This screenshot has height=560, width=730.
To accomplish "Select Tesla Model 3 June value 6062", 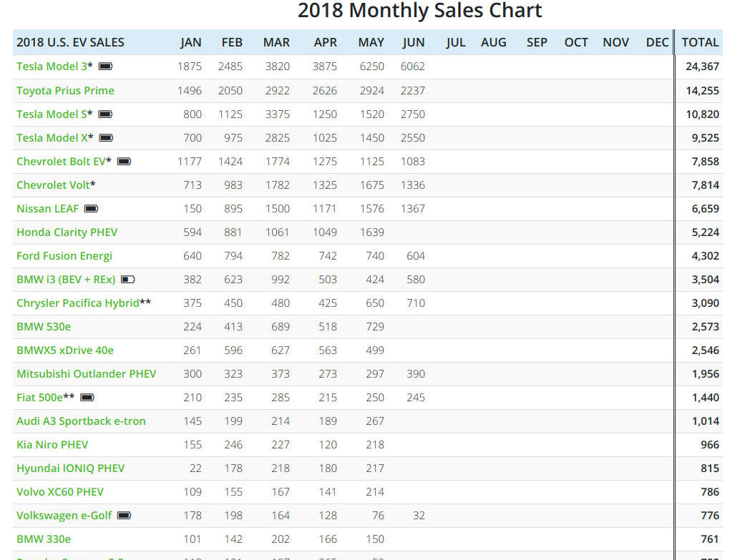I will 412,67.
